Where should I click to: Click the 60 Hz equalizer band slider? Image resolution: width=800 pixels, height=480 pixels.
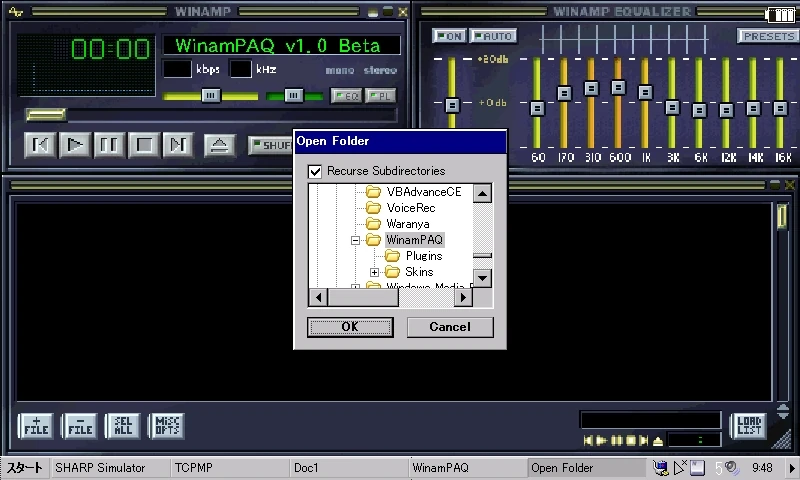(x=537, y=108)
